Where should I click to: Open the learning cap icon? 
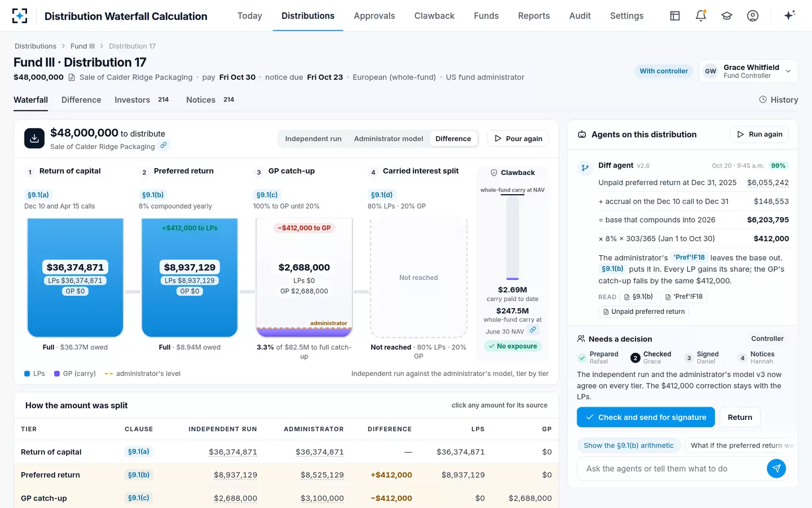[727, 16]
